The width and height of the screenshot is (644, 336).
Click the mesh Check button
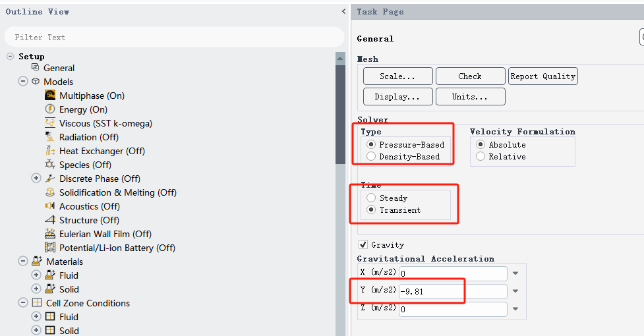tap(469, 76)
